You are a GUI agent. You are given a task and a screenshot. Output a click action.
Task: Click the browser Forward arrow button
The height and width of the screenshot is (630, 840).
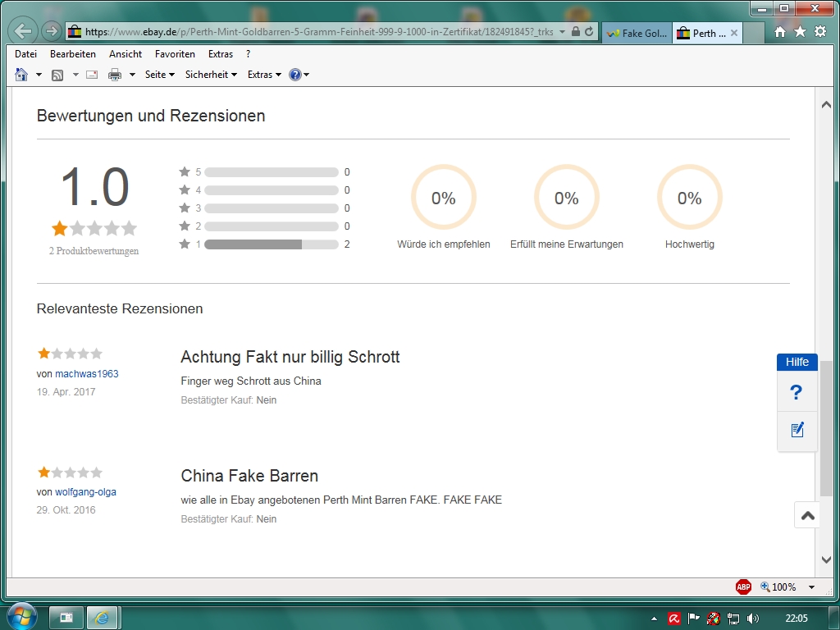52,31
